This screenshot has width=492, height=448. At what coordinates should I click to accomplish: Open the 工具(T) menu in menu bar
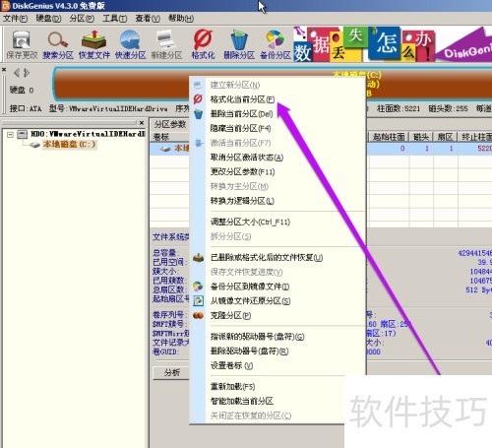click(115, 19)
